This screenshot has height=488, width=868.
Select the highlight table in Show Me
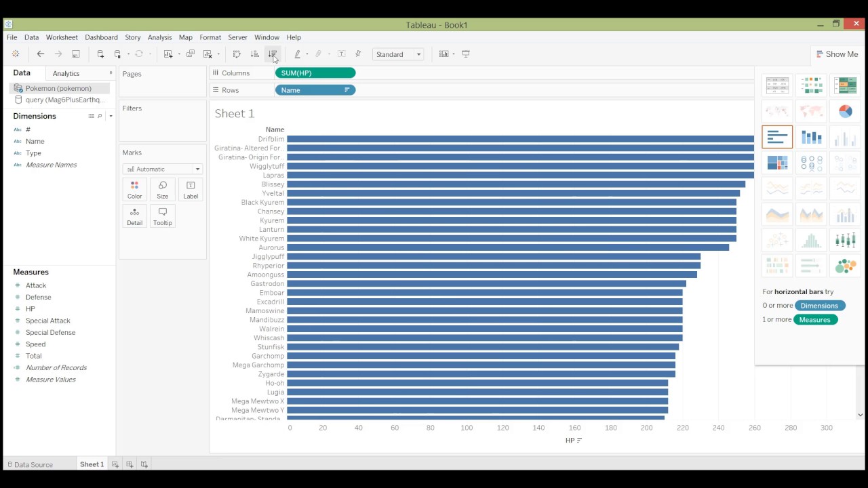pyautogui.click(x=845, y=85)
